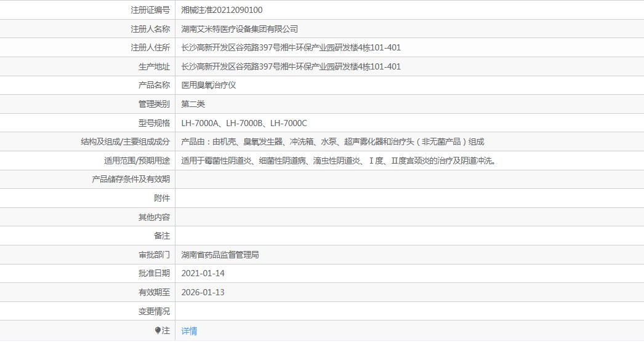Click the 注册人名称 label
Screen dimensions: 644x342
150,29
